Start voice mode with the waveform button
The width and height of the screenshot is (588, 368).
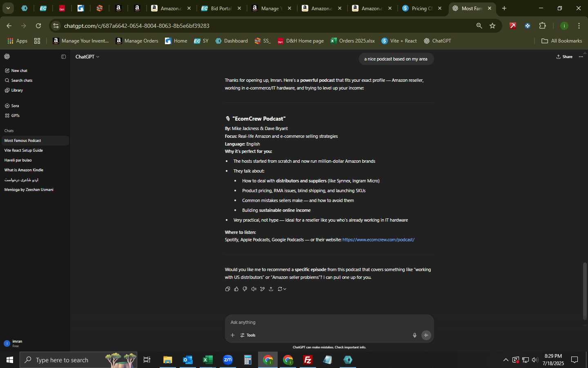[x=426, y=335]
